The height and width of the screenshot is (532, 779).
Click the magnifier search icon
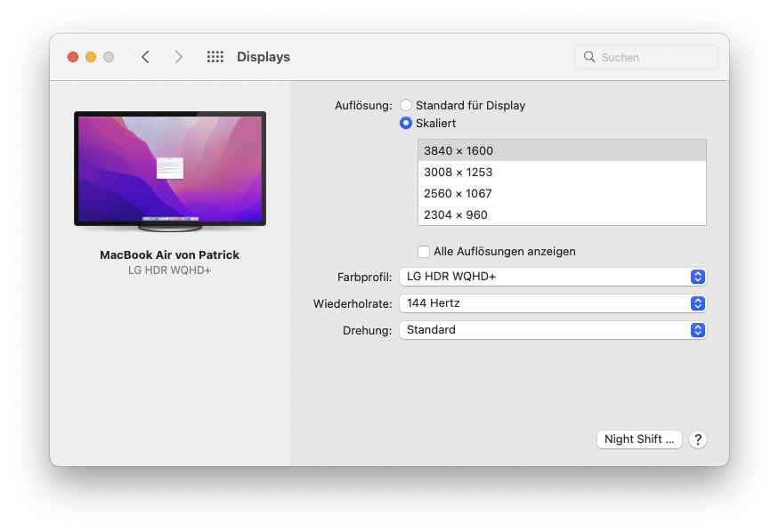pyautogui.click(x=589, y=57)
